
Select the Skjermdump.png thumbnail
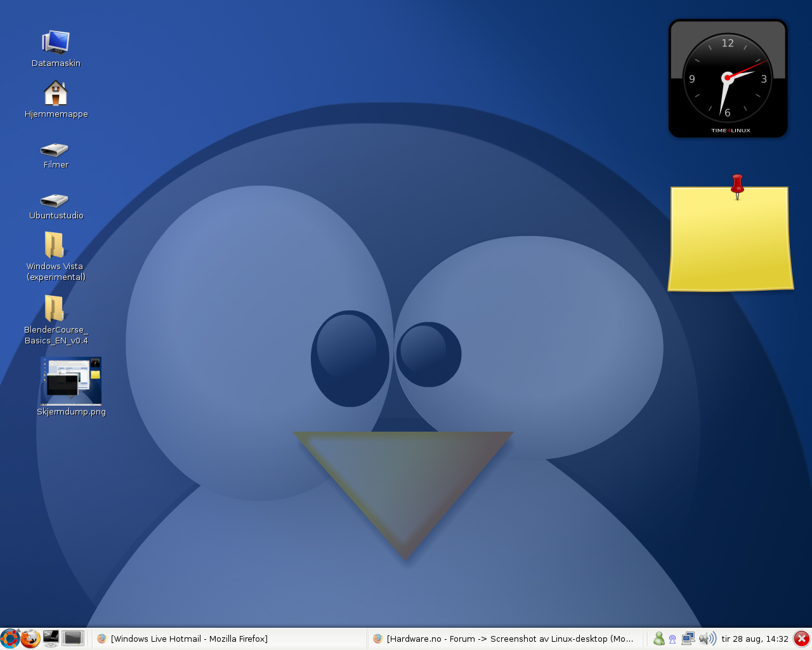click(x=71, y=381)
